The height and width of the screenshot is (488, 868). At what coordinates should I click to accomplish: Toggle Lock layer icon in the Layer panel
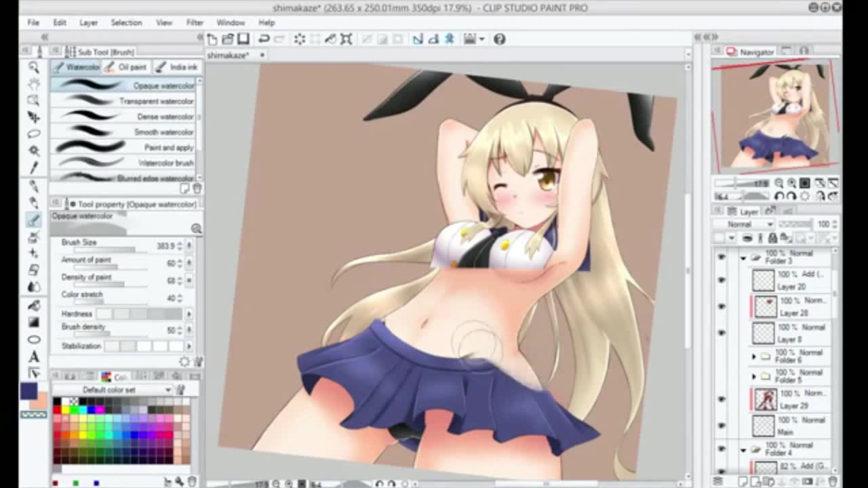click(772, 238)
